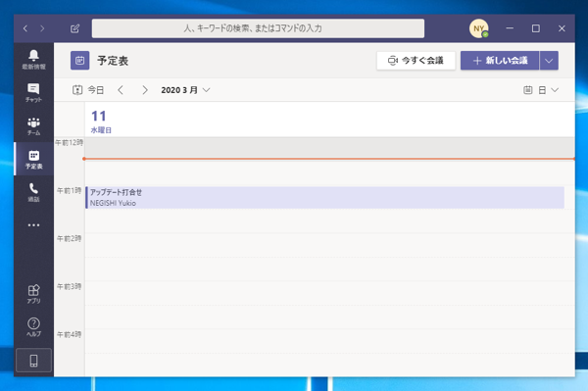Maximize the Teams window
This screenshot has height=391, width=588.
pyautogui.click(x=536, y=28)
